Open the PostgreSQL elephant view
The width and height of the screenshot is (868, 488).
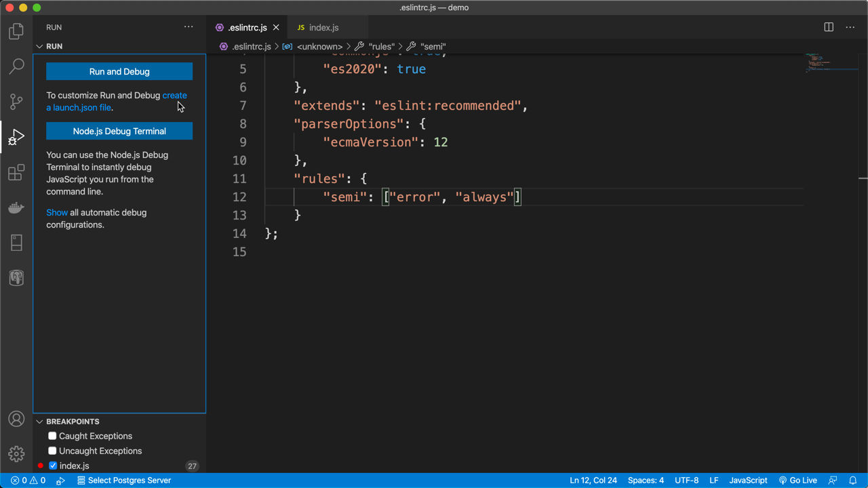click(x=16, y=278)
